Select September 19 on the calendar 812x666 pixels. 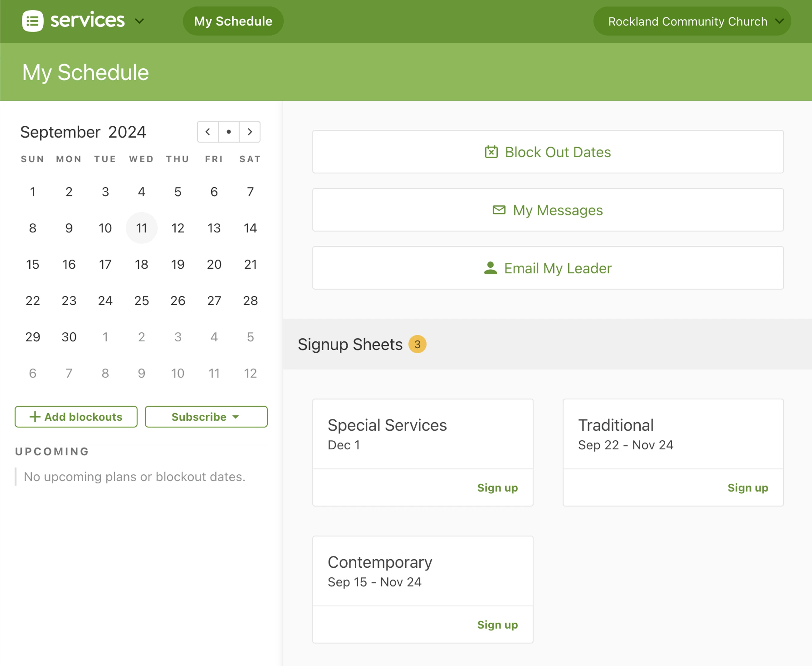[178, 264]
